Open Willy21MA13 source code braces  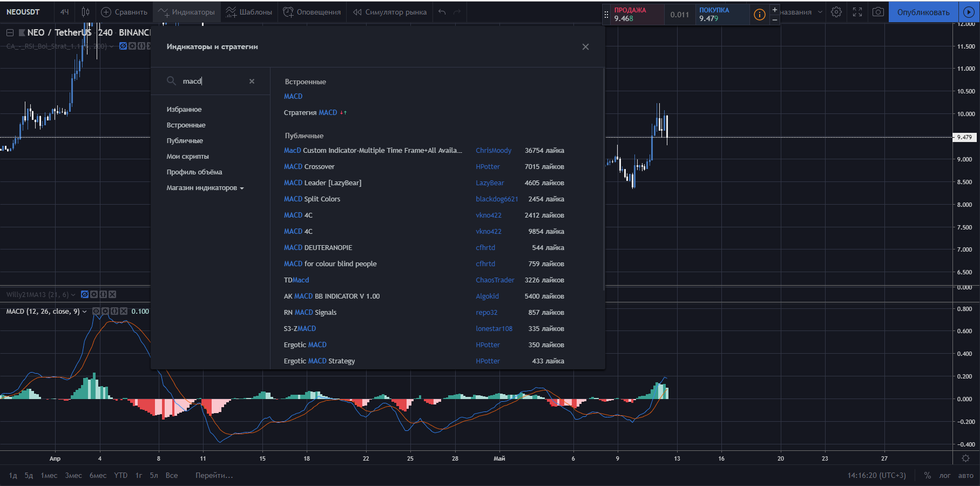(x=103, y=294)
